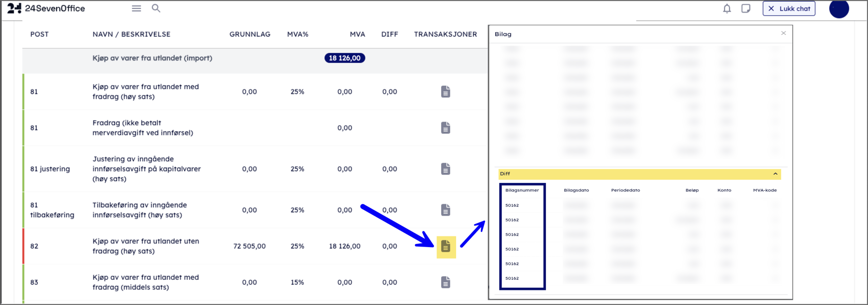868x305 pixels.
Task: Click the search magnifier icon
Action: click(156, 9)
